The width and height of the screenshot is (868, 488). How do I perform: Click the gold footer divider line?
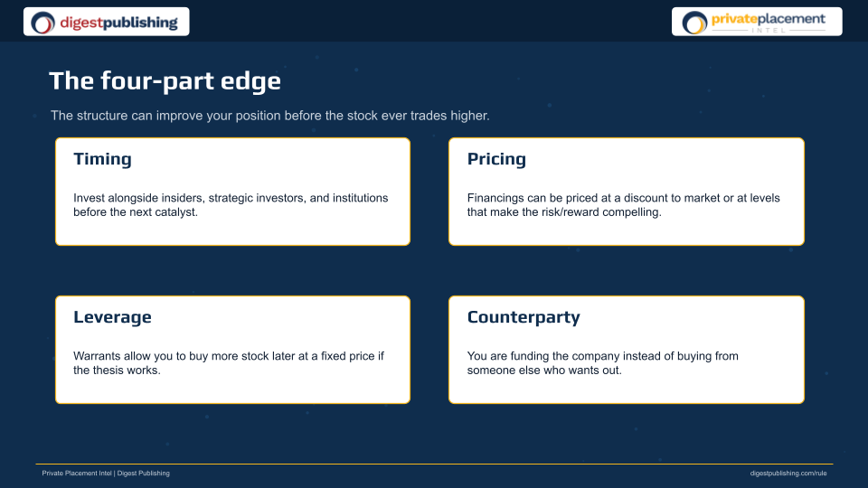pyautogui.click(x=434, y=464)
